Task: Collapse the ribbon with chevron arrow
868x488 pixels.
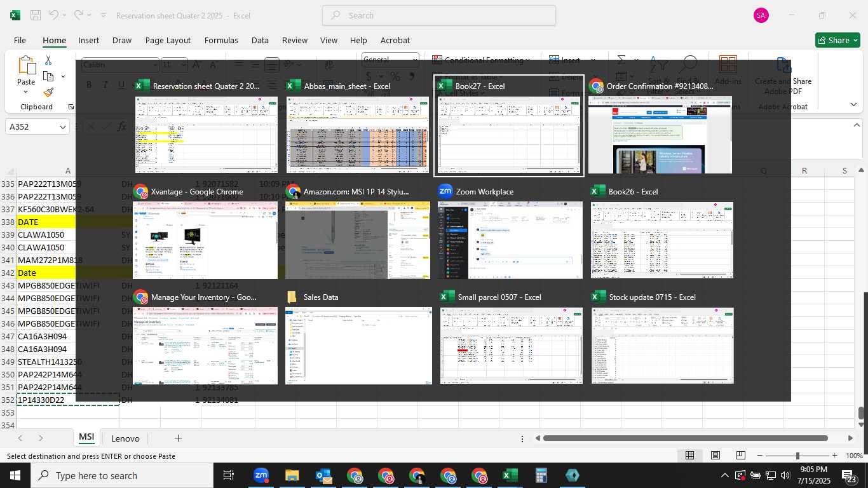Action: [x=853, y=105]
